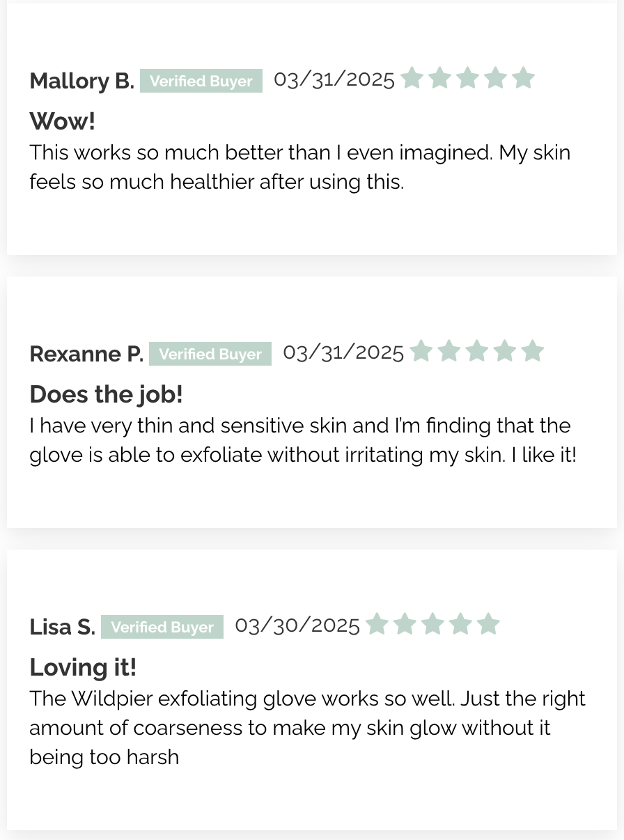Click the 03/30/2025 review date
Screen dimensions: 624x840
pyautogui.click(x=297, y=625)
